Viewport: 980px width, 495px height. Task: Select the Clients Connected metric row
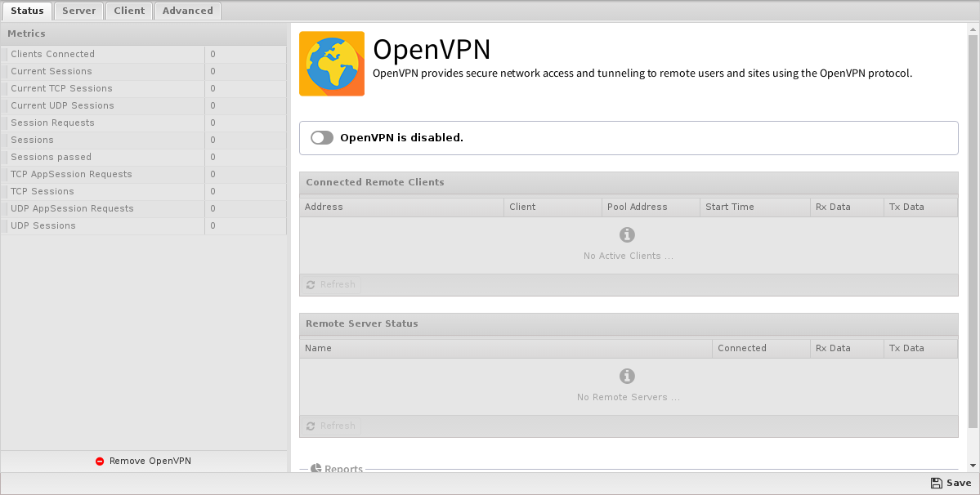pos(102,54)
